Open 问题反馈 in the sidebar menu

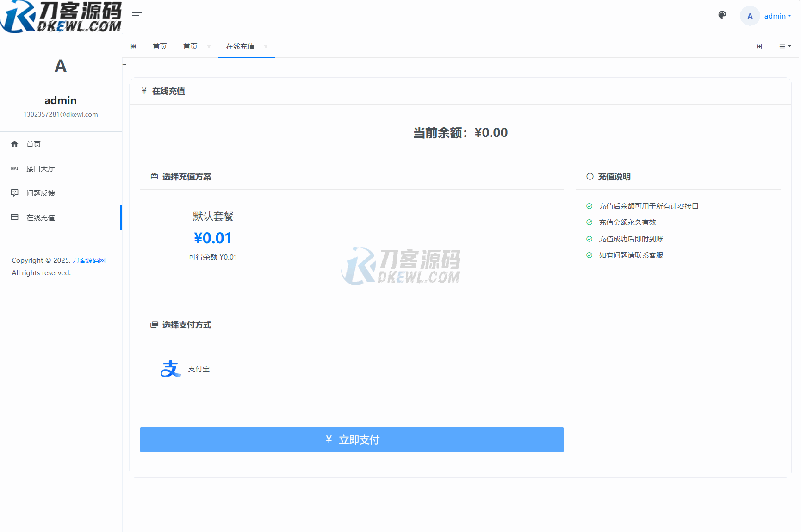[41, 193]
